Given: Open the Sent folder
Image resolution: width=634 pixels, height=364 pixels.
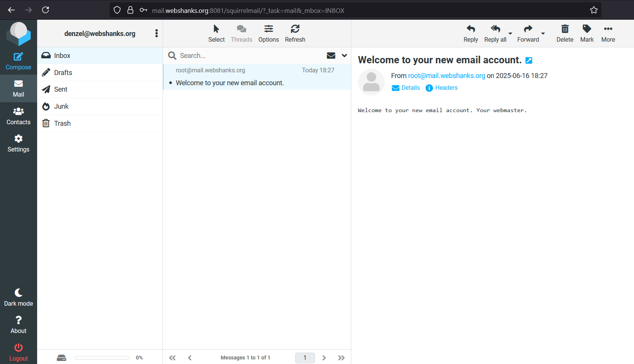Looking at the screenshot, I should click(x=100, y=89).
